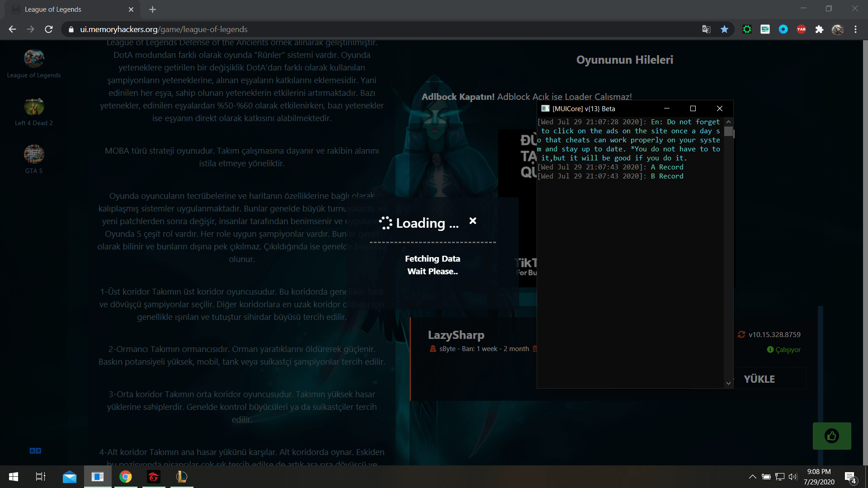This screenshot has height=488, width=868.
Task: Click the network tray icon
Action: click(x=780, y=477)
